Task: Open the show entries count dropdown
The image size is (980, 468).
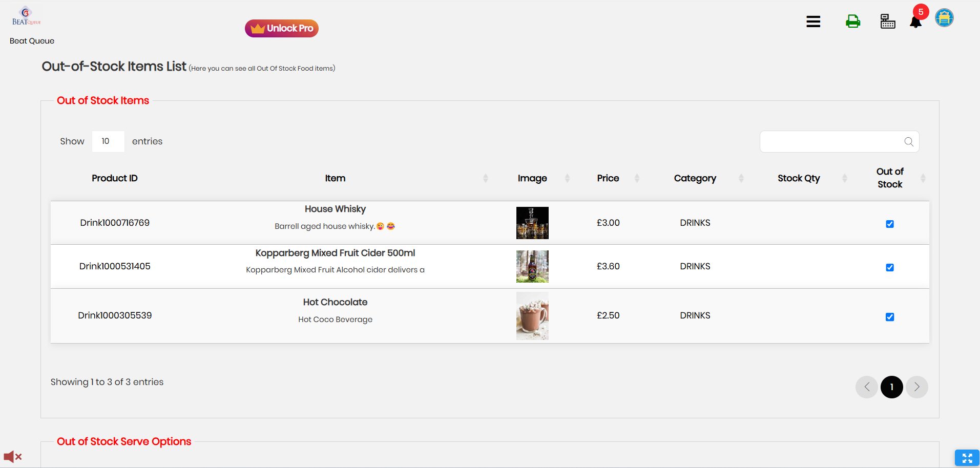Action: [x=108, y=141]
